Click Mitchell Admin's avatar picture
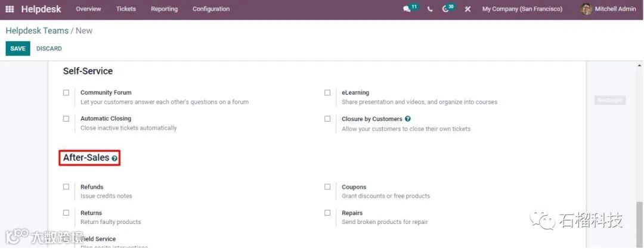The width and height of the screenshot is (644, 249). 586,9
